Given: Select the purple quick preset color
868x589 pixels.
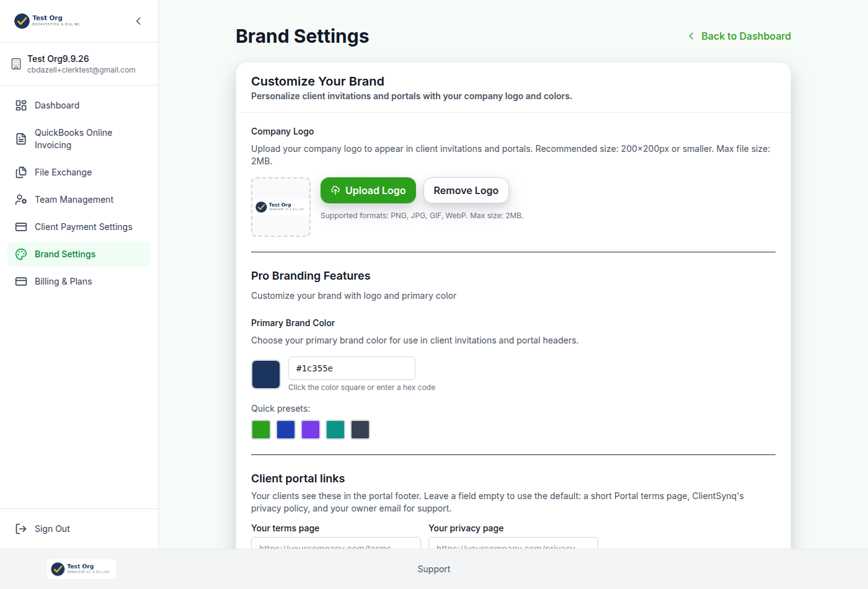Looking at the screenshot, I should 311,430.
